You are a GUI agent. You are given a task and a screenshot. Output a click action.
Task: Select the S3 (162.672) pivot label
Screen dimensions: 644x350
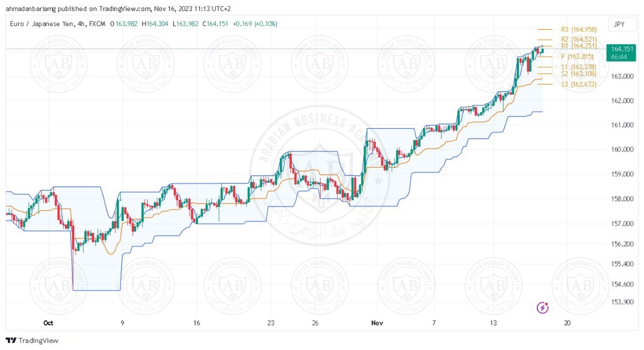[579, 85]
